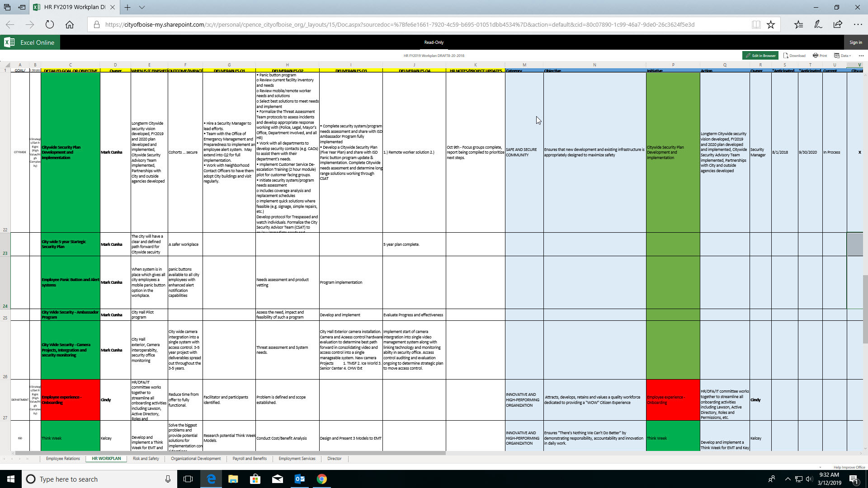This screenshot has height=488, width=868.
Task: Toggle browser reading view icon
Action: tap(756, 25)
